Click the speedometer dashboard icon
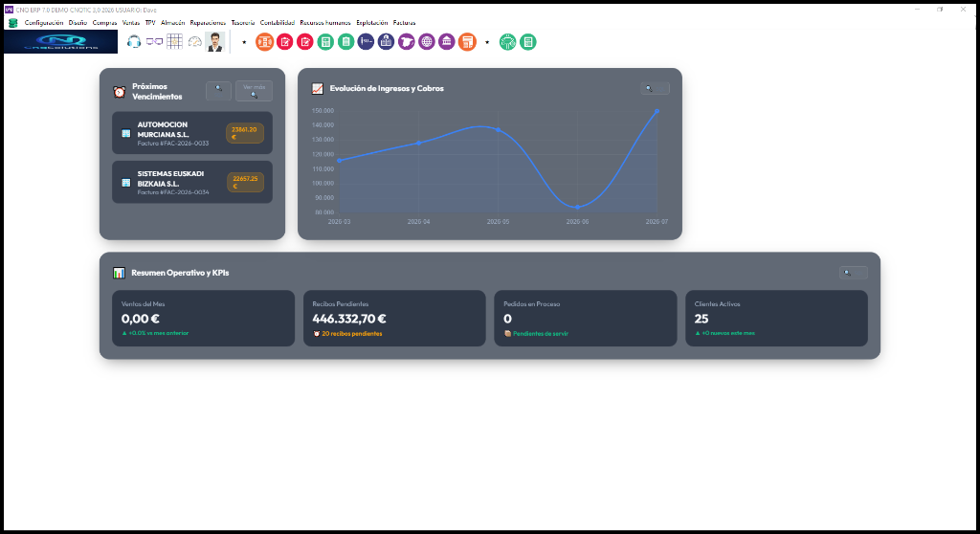 coord(195,42)
